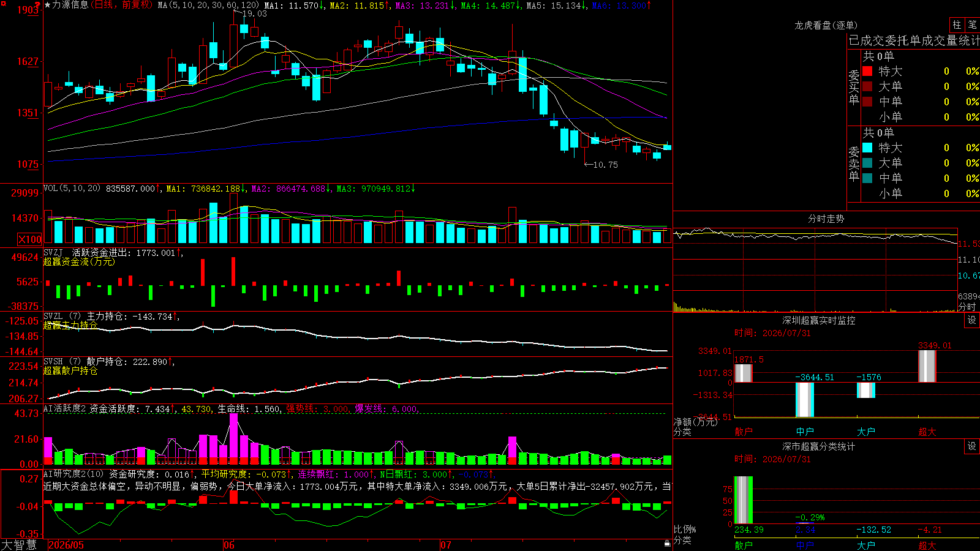Click the 超赢资金流(万元) label
This screenshot has width=980, height=551.
click(x=79, y=261)
